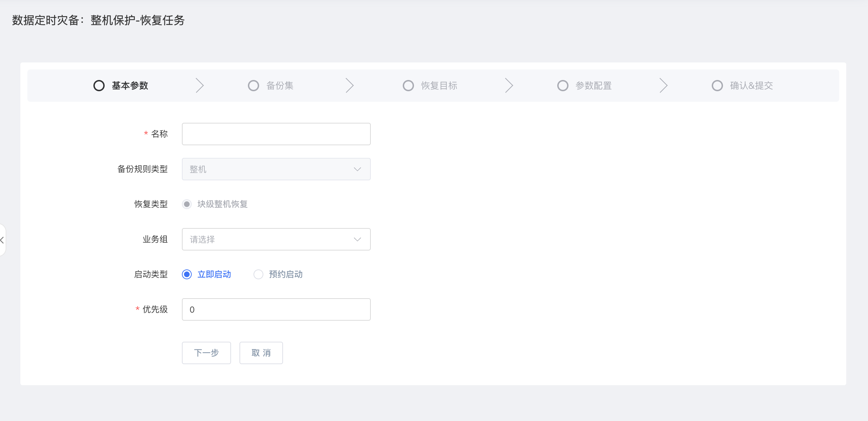Click the 基本参数 step circle icon
Image resolution: width=868 pixels, height=421 pixels.
click(99, 86)
